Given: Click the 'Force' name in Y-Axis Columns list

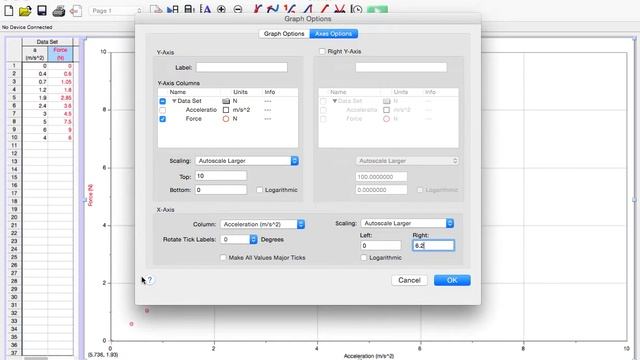Looking at the screenshot, I should [193, 119].
